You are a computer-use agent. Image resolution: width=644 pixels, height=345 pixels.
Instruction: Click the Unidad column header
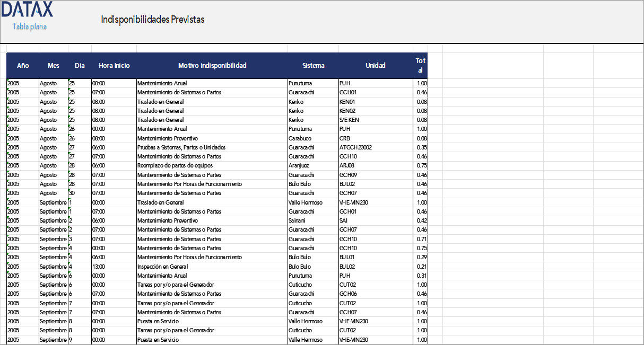376,66
